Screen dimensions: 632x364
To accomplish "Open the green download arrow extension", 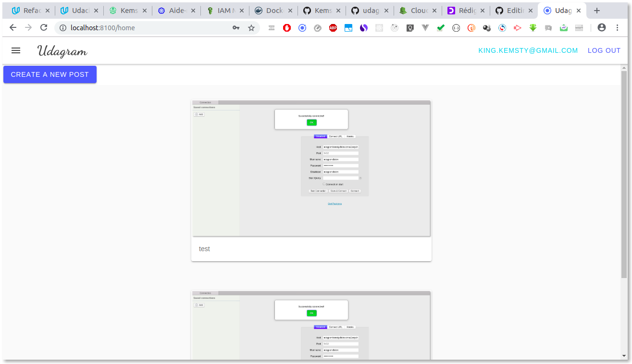I will coord(533,28).
